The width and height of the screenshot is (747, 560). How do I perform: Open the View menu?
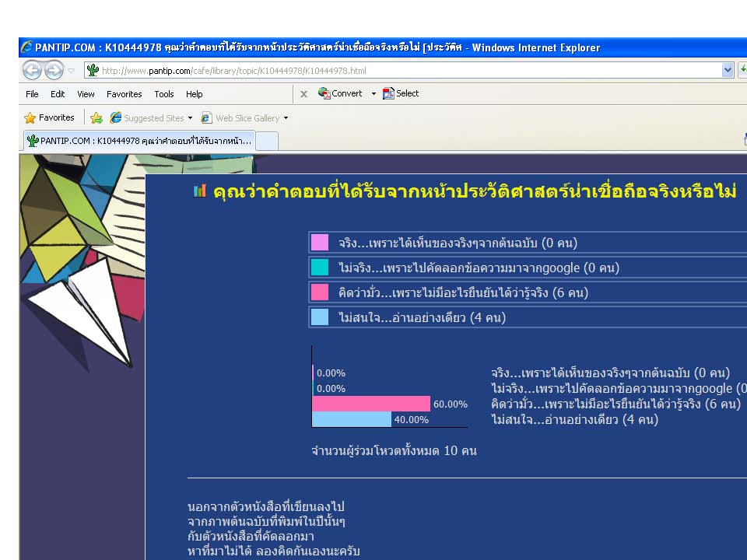pos(86,94)
